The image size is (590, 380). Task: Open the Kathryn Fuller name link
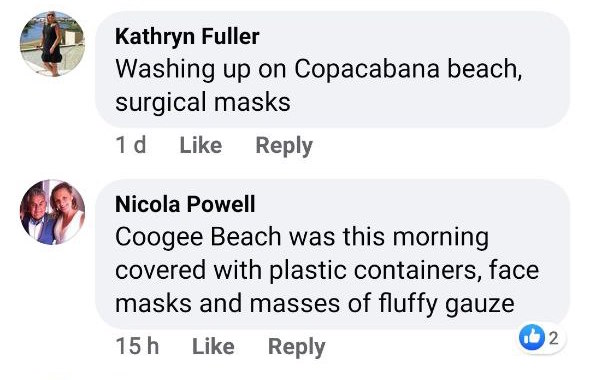pos(187,36)
